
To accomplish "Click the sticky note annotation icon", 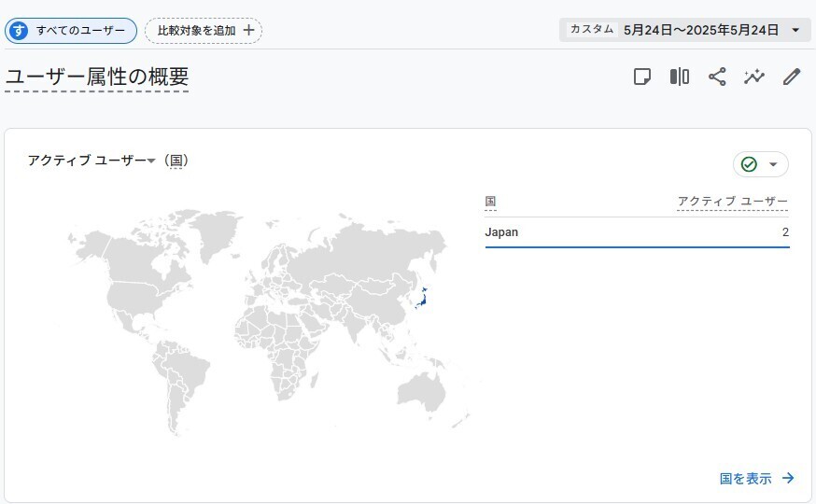I will [x=642, y=77].
